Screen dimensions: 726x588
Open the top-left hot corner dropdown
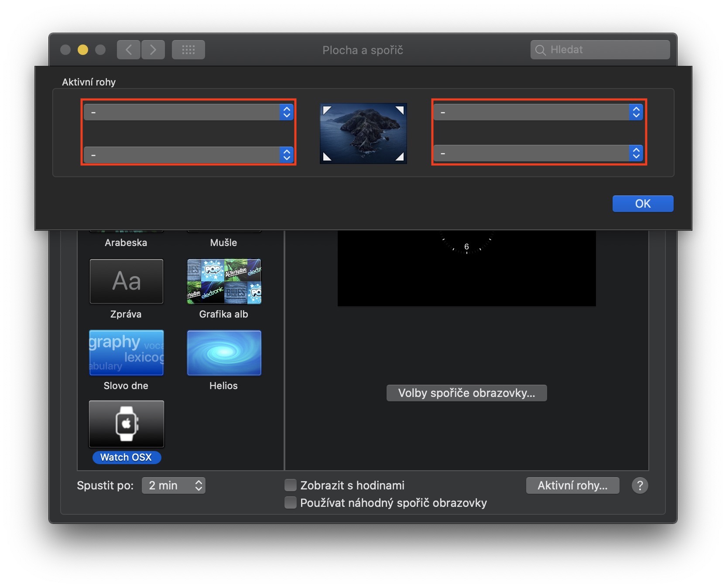point(188,112)
